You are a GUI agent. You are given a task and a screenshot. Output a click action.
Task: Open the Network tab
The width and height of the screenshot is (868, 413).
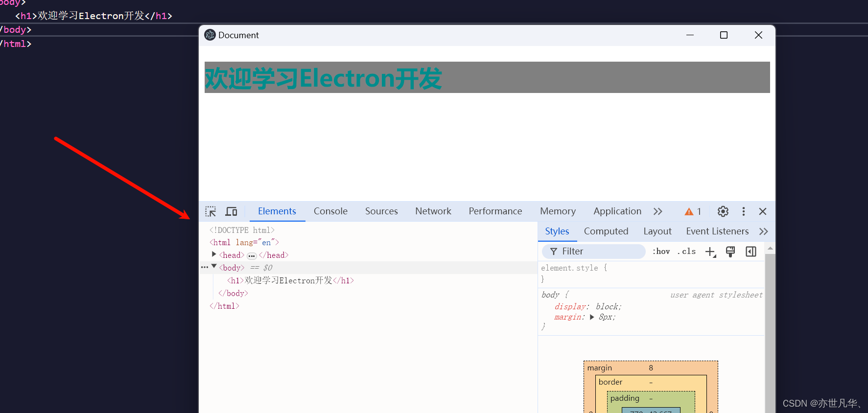coord(433,211)
